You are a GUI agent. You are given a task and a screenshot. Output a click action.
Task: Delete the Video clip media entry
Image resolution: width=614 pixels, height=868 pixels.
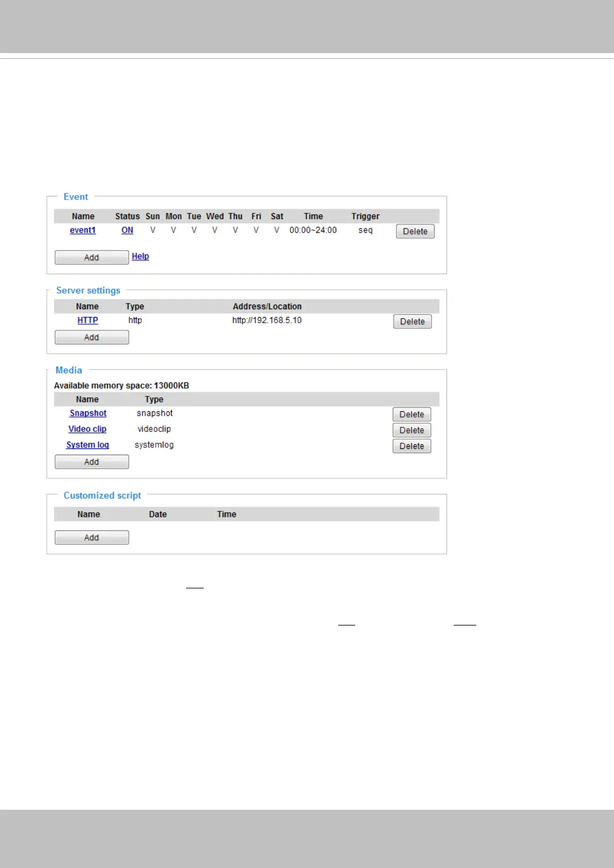tap(412, 430)
